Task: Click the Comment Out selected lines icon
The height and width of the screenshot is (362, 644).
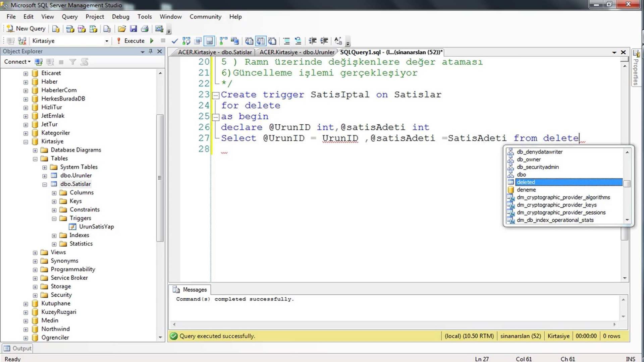Action: pyautogui.click(x=286, y=41)
